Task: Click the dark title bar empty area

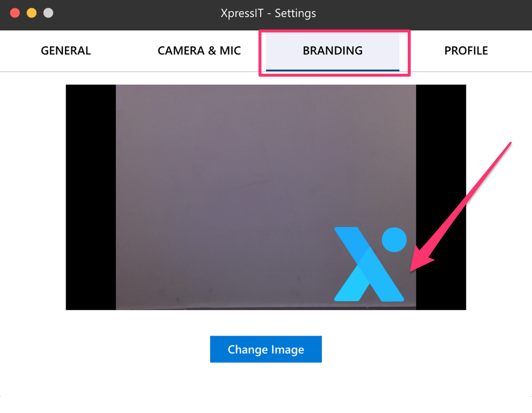Action: click(x=424, y=14)
